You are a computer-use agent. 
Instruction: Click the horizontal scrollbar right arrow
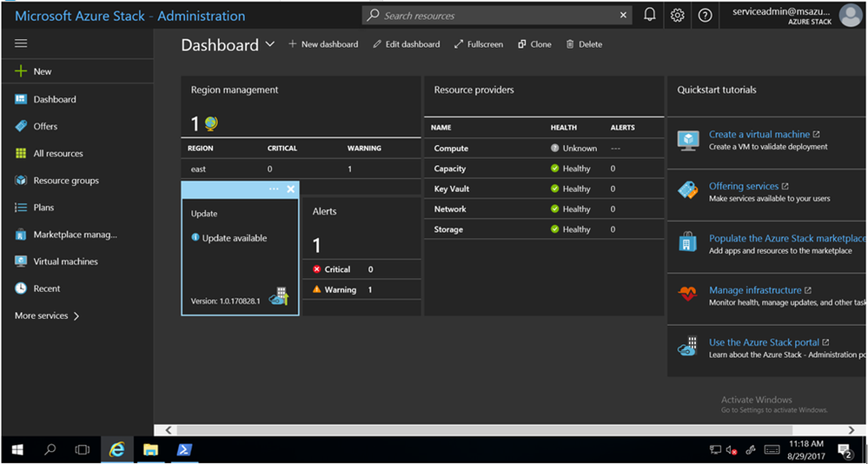click(x=851, y=430)
